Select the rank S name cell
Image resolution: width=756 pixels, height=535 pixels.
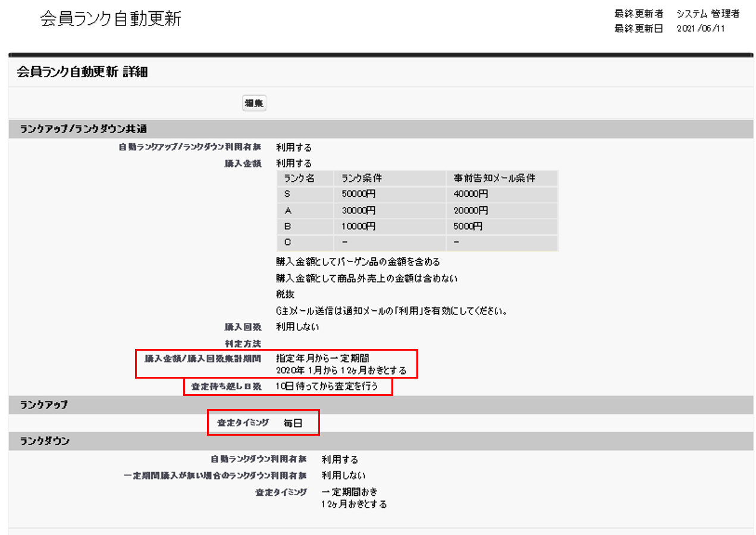(x=288, y=194)
